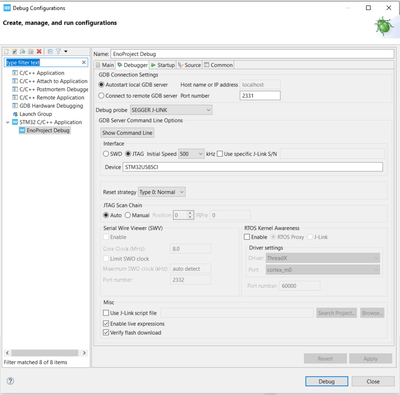Click the C/C++ Attach to Application icon
Viewport: 400px width, 395px height.
coord(15,81)
